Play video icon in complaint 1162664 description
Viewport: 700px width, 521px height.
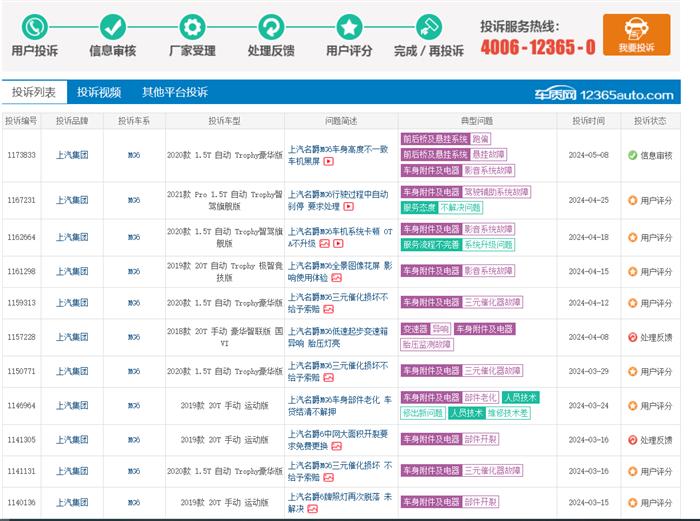tap(338, 243)
